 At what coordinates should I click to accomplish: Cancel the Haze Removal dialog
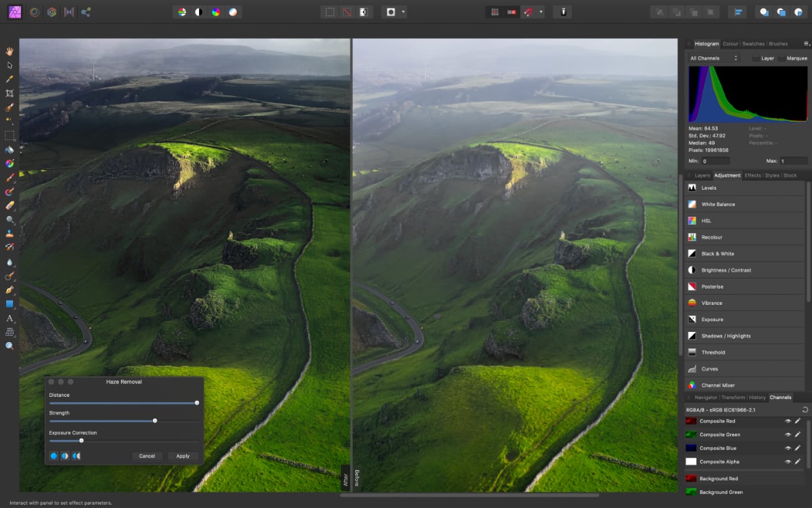tap(148, 456)
